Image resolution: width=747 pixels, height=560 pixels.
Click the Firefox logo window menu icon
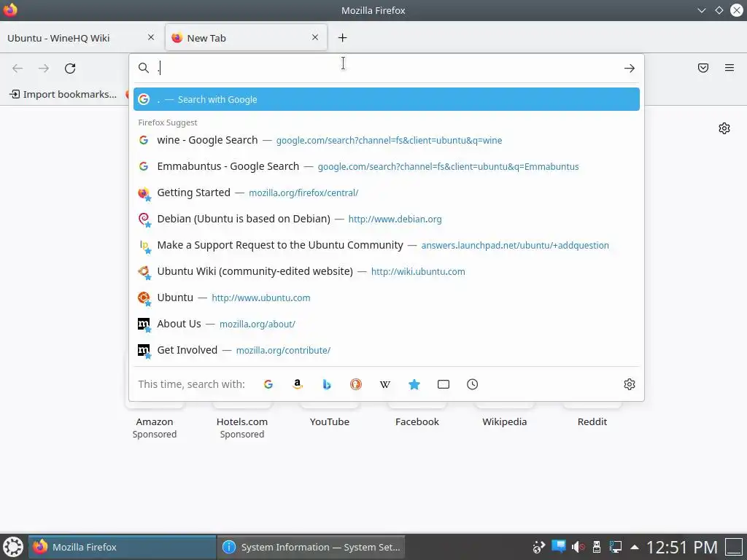(x=10, y=10)
